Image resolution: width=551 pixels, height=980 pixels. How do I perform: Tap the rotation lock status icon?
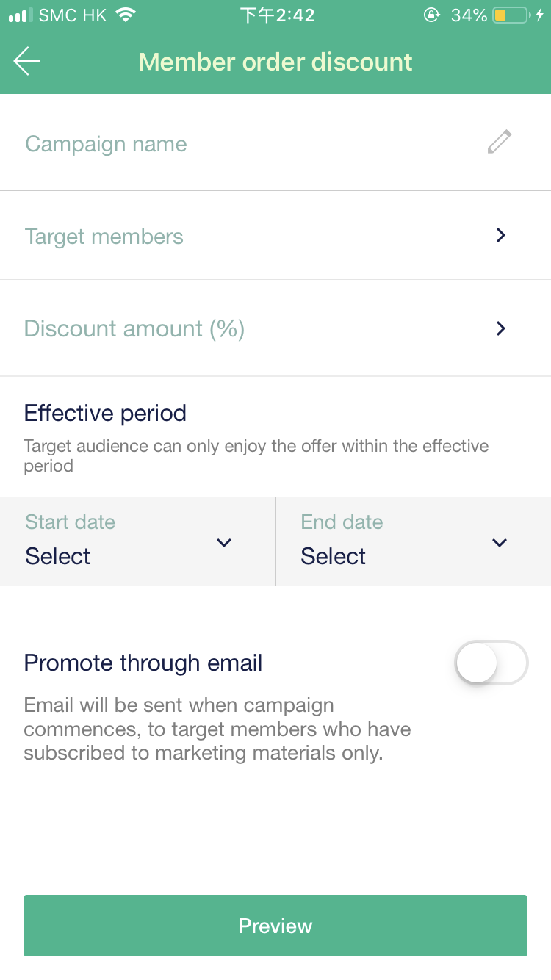tap(432, 15)
